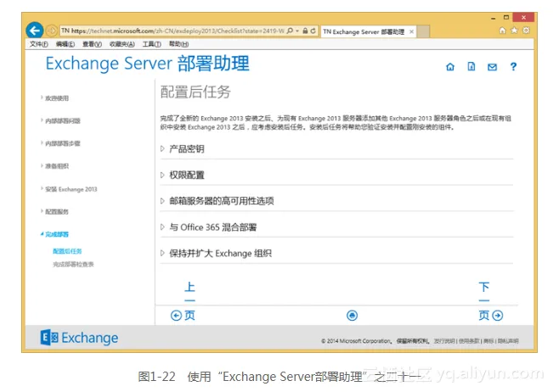This screenshot has width=553, height=392.
Task: Click the center circular icon in bottom navigation
Action: click(352, 316)
